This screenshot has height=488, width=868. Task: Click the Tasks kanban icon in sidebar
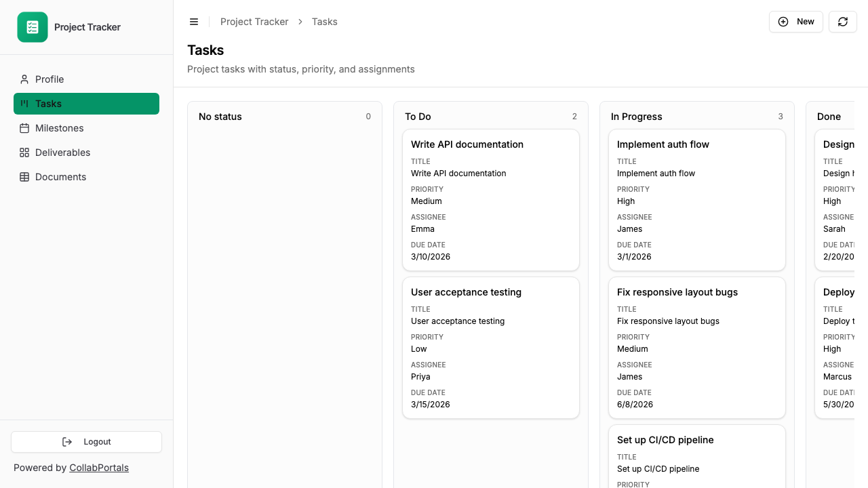[x=24, y=104]
